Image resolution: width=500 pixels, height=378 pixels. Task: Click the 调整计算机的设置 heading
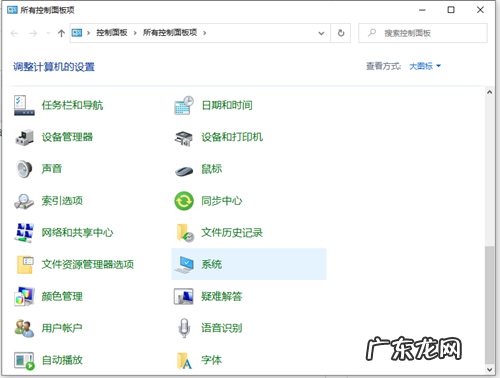click(54, 67)
